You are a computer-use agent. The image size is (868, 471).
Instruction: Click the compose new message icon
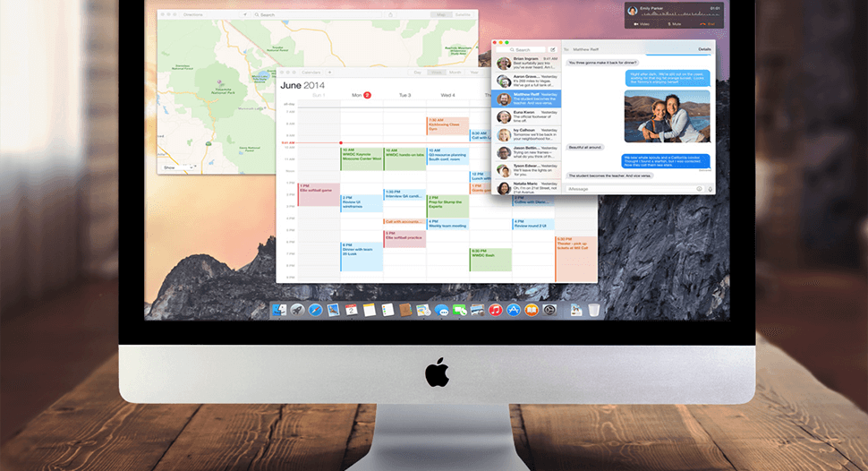(552, 50)
